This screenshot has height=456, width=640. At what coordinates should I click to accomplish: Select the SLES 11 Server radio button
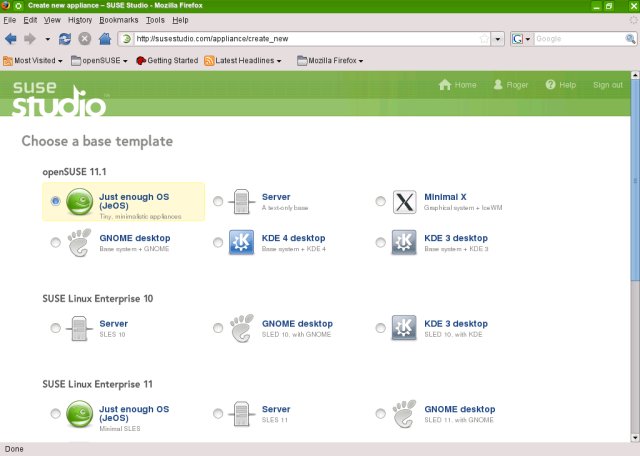click(218, 414)
